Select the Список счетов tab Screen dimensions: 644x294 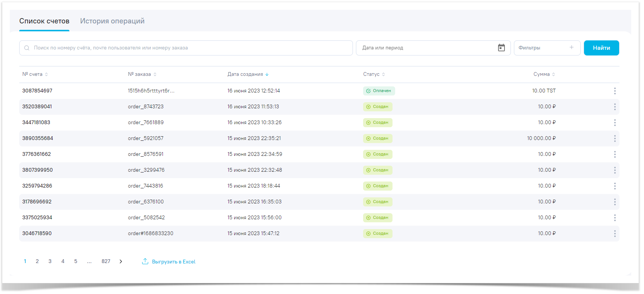(x=44, y=21)
